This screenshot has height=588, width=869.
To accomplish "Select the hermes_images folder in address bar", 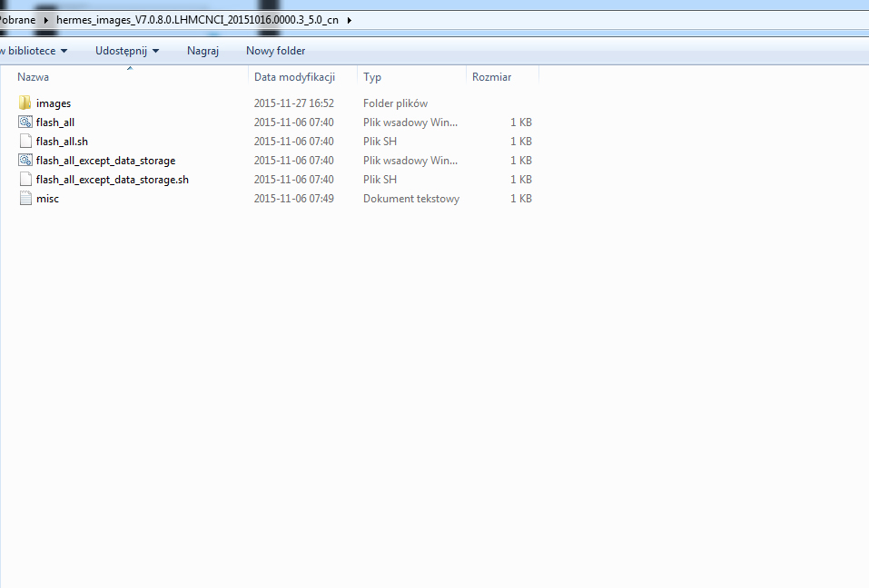I will pos(196,20).
